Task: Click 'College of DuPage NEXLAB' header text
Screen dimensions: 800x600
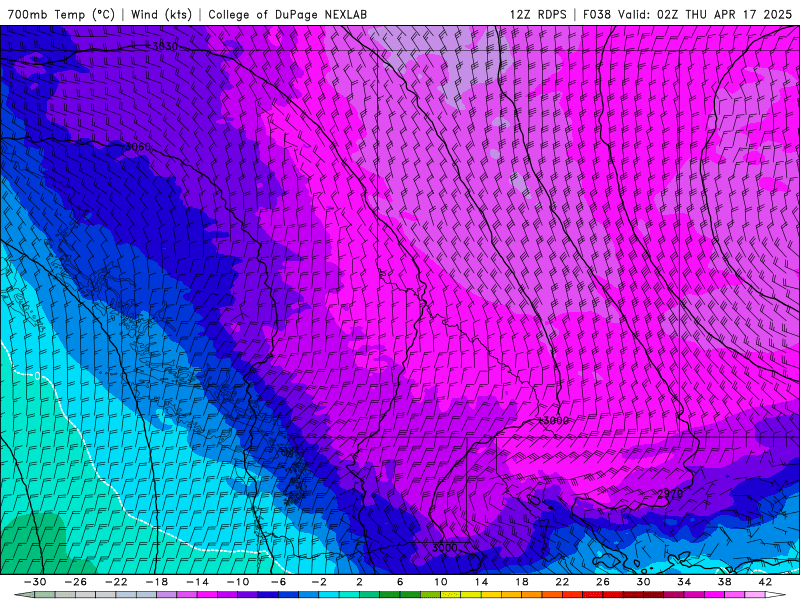Action: [x=287, y=14]
